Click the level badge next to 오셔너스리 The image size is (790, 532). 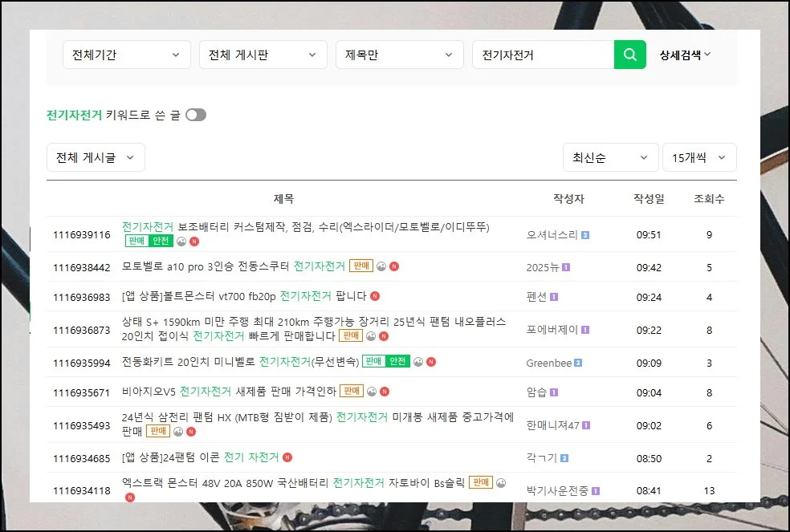585,235
